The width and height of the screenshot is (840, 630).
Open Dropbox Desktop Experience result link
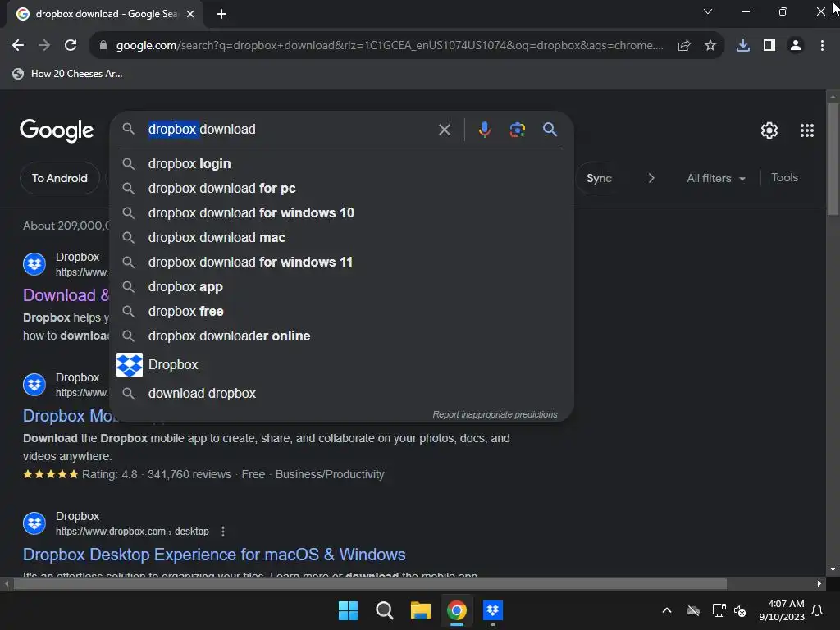pyautogui.click(x=214, y=555)
